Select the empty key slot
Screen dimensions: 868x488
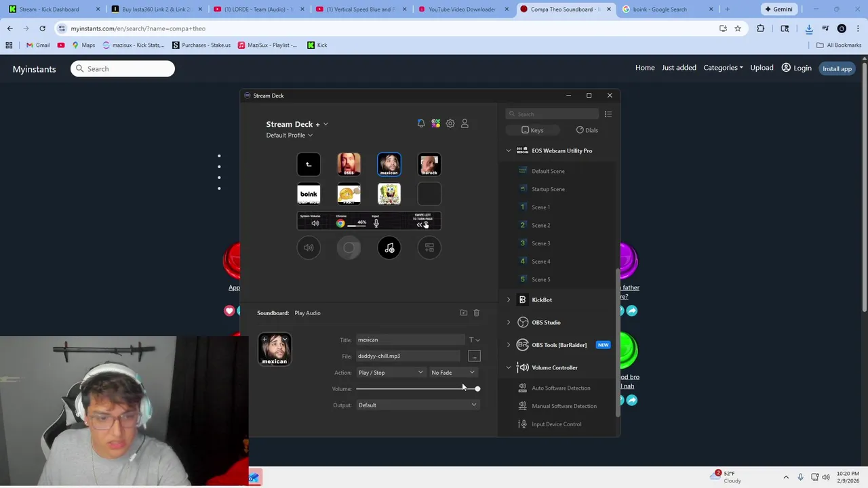click(x=429, y=194)
